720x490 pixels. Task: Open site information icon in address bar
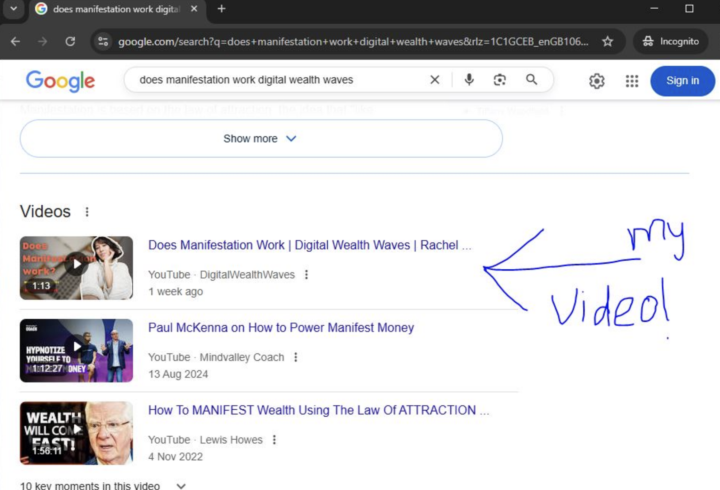point(103,42)
